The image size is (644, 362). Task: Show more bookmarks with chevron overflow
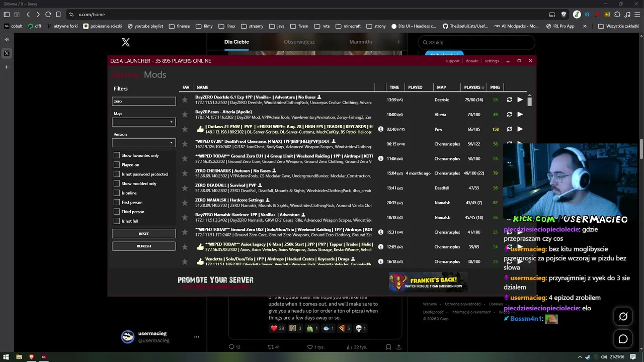585,26
